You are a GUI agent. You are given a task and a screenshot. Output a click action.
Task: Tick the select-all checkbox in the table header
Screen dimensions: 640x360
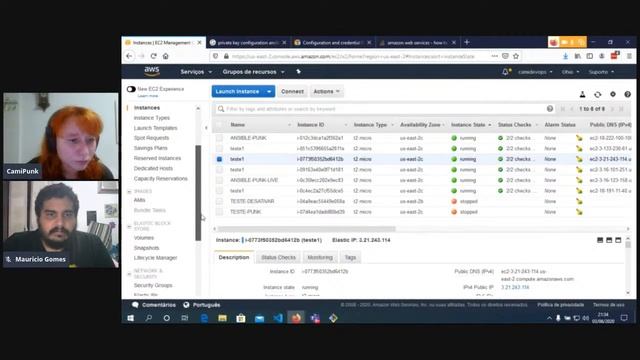219,124
